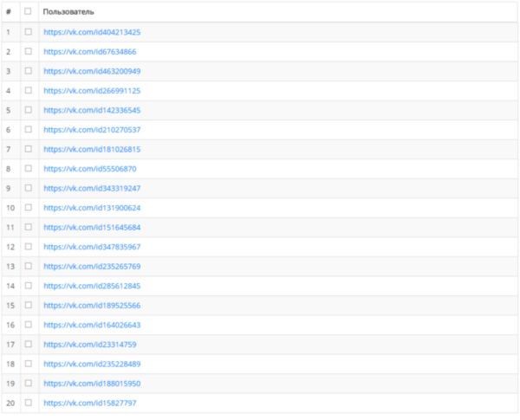Check the box for row id142336545

[x=29, y=110]
